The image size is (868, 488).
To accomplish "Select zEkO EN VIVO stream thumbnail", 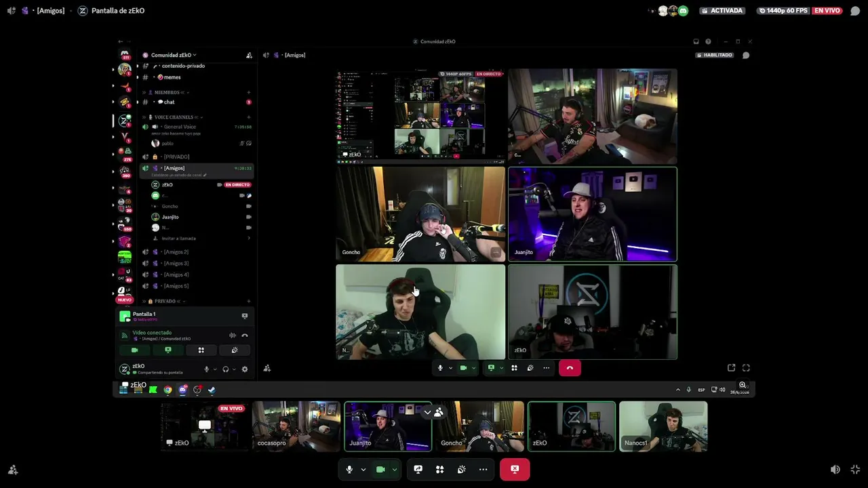I will (x=205, y=426).
